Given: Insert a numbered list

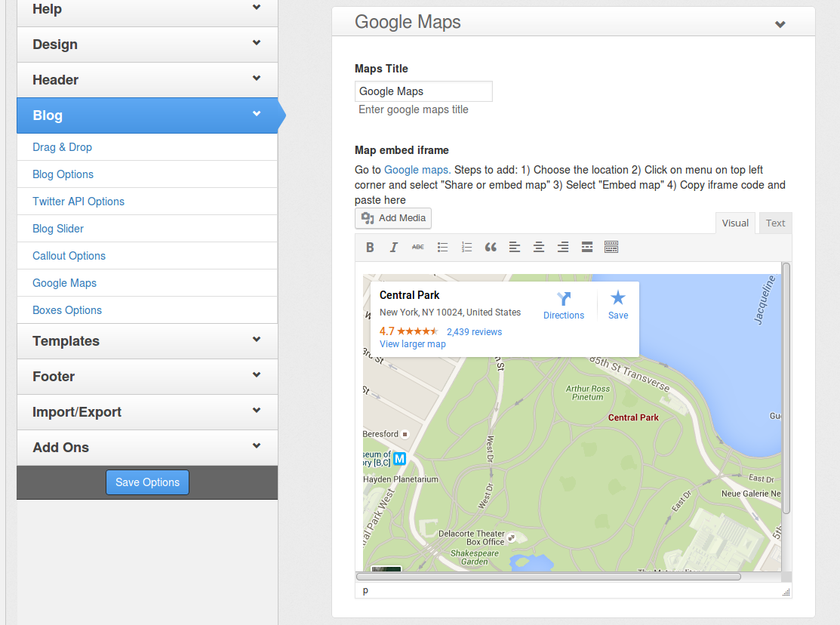Looking at the screenshot, I should [466, 247].
